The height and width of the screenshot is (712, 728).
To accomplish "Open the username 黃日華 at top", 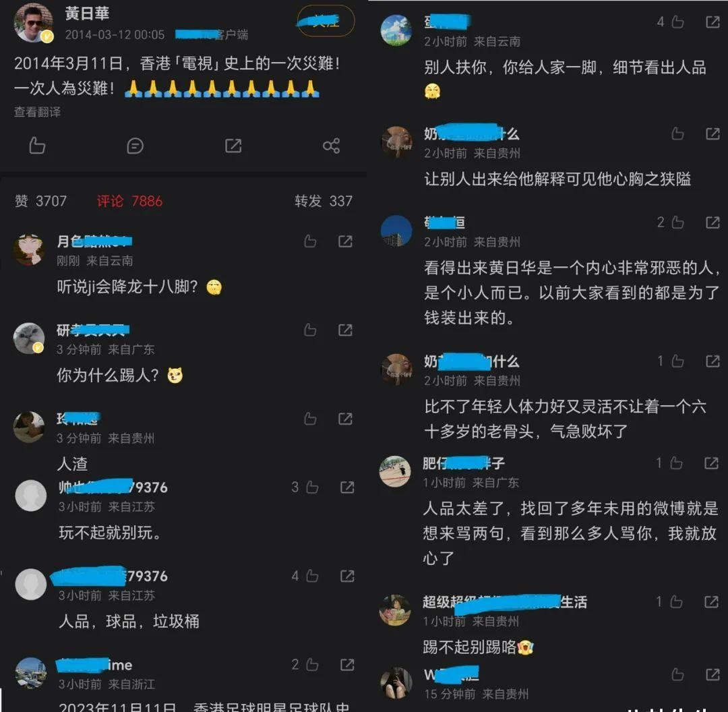I will pyautogui.click(x=87, y=13).
